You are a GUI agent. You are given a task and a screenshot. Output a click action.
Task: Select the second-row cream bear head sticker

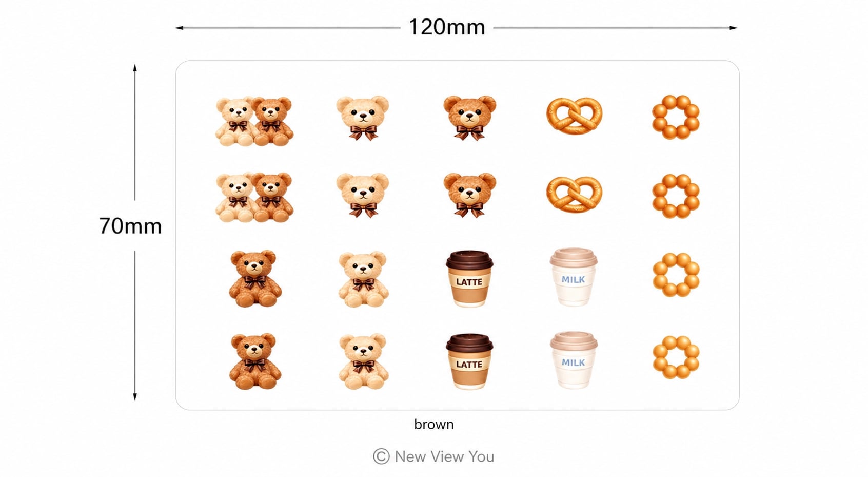(363, 195)
